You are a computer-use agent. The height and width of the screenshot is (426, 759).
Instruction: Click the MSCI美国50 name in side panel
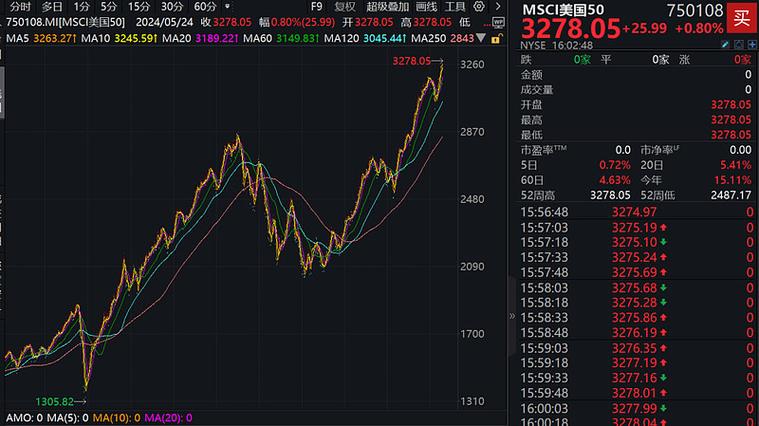(x=563, y=10)
